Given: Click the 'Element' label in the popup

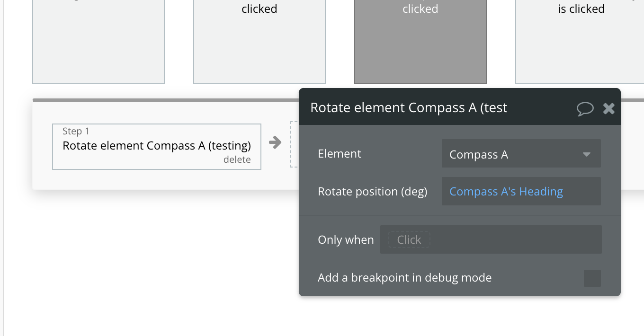Looking at the screenshot, I should coord(339,154).
